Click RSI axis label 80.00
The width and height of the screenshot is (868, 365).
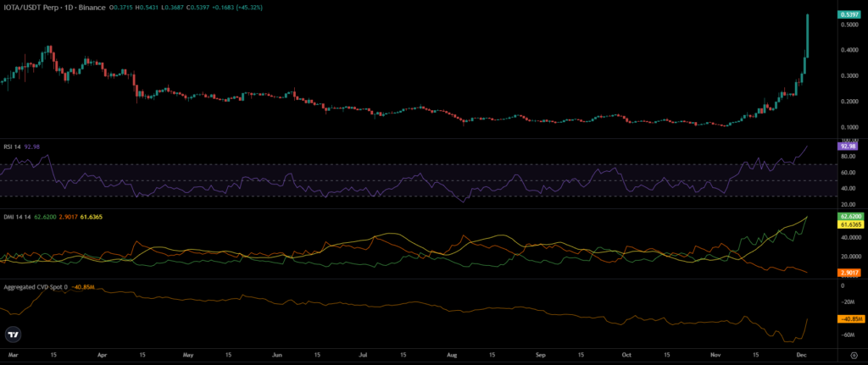point(849,157)
